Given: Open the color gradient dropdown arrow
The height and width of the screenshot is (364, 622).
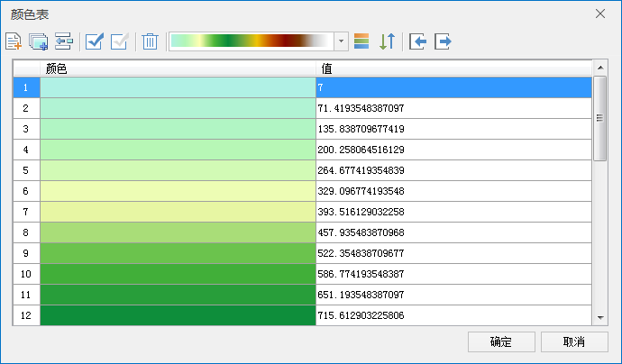Looking at the screenshot, I should pos(342,41).
